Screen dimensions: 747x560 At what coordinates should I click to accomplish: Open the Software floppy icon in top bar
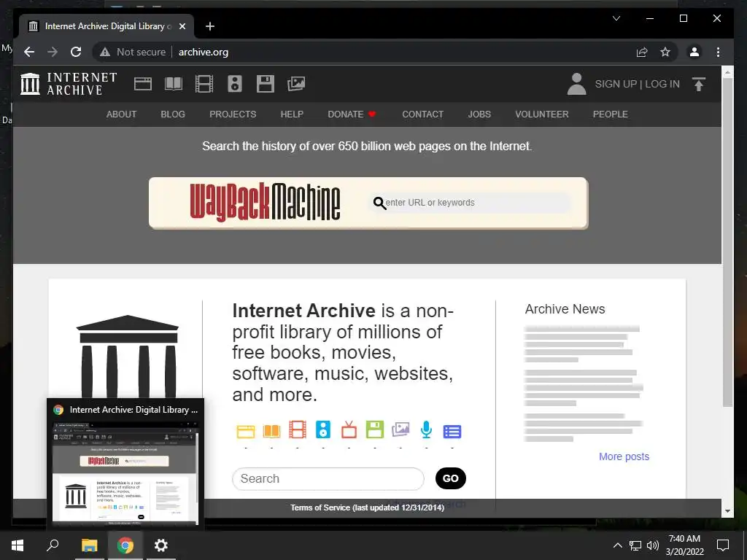point(266,84)
